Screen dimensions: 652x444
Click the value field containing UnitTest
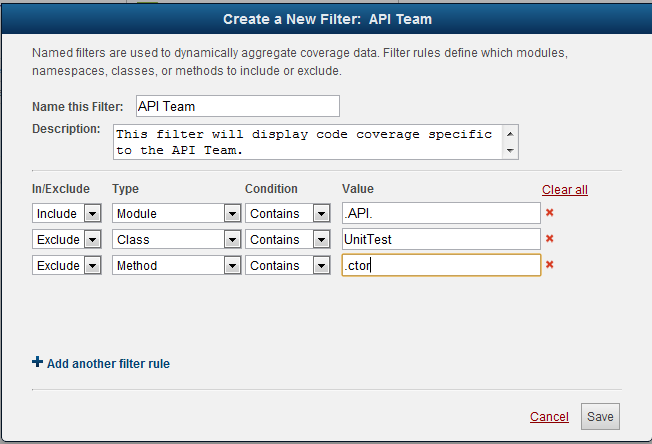(440, 239)
